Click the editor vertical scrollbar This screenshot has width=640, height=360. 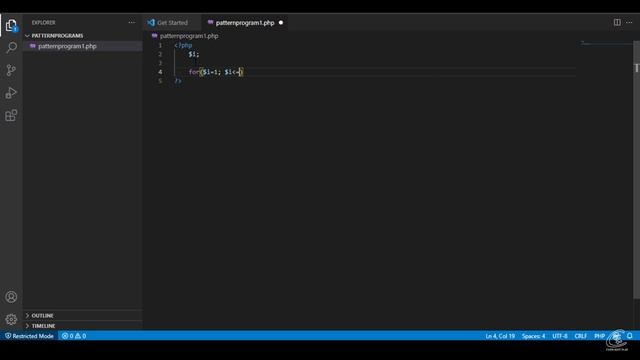click(636, 171)
